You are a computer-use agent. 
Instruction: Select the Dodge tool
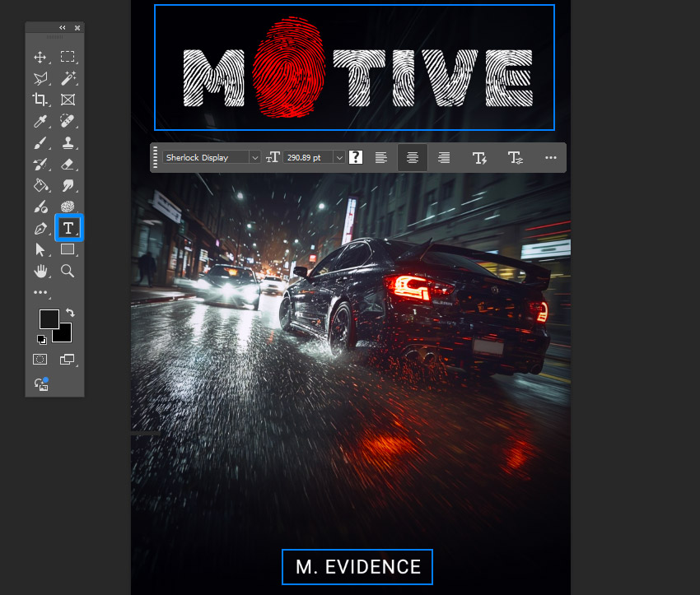(40, 207)
